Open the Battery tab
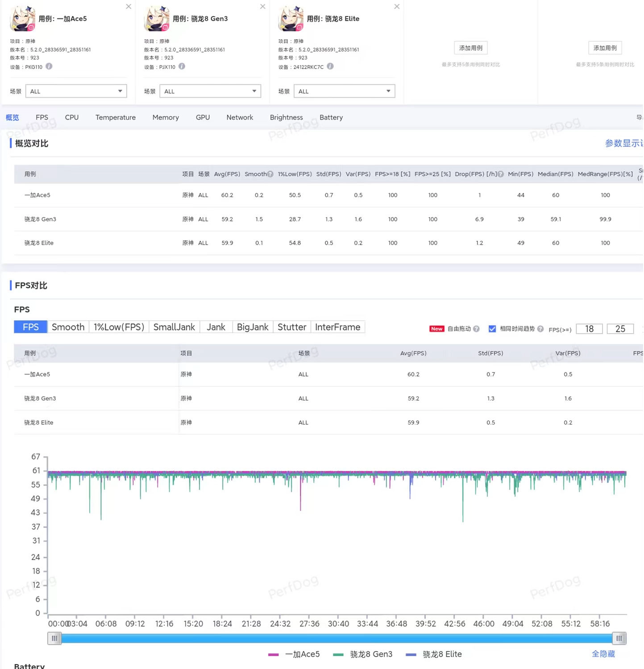The width and height of the screenshot is (644, 669). tap(331, 118)
